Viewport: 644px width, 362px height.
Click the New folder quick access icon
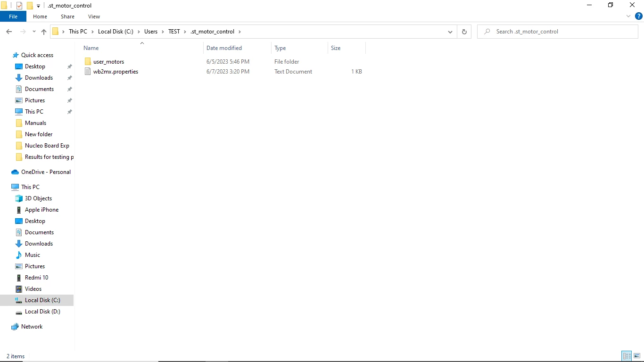30,6
